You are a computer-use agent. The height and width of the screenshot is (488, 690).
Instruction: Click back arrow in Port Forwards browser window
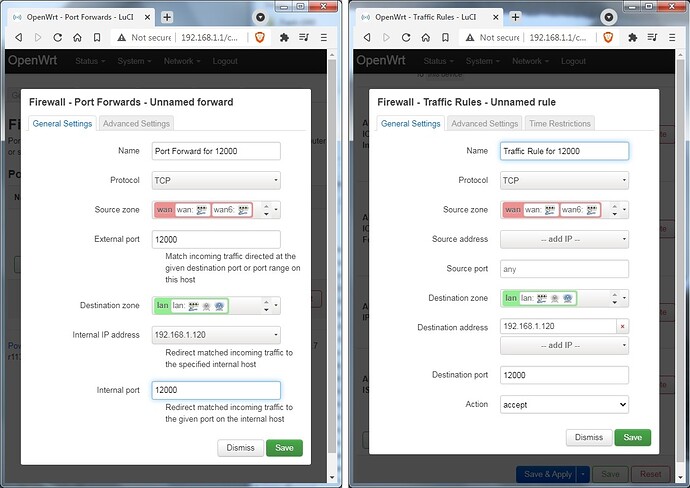pyautogui.click(x=18, y=37)
